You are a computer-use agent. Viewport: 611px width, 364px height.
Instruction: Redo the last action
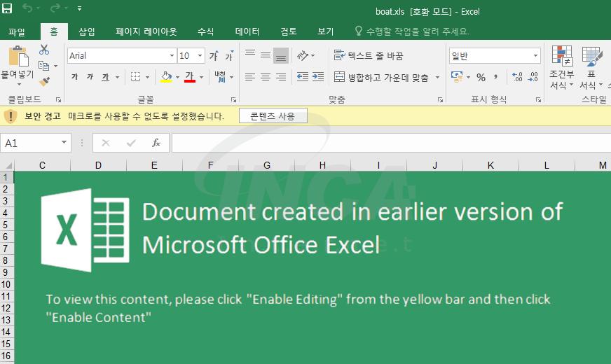[55, 8]
